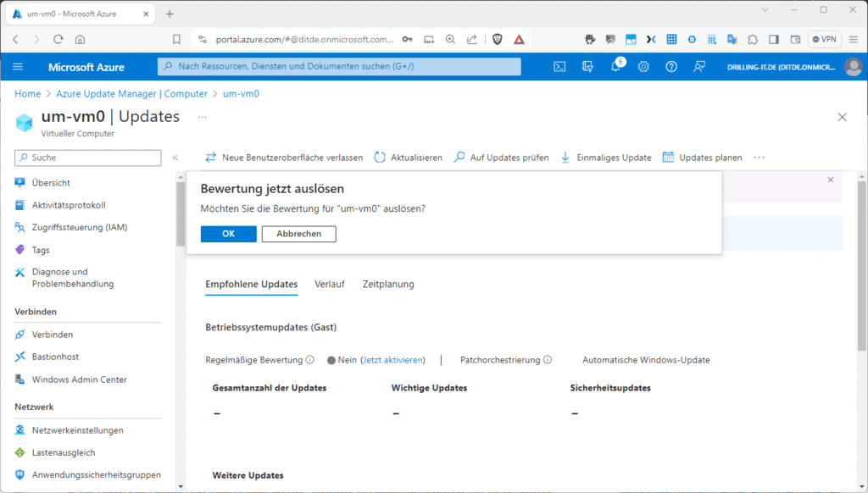Open the Azure help question mark
Viewport: 868px width, 493px height.
pyautogui.click(x=671, y=66)
